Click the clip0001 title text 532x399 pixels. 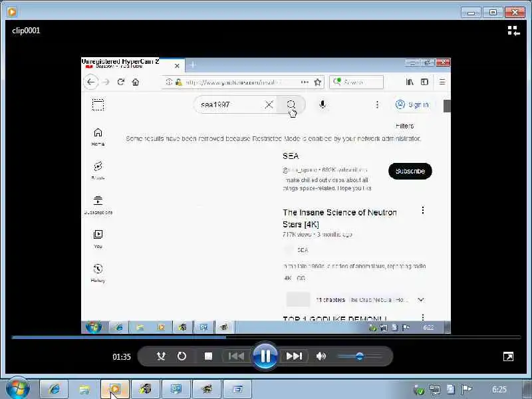pyautogui.click(x=26, y=31)
